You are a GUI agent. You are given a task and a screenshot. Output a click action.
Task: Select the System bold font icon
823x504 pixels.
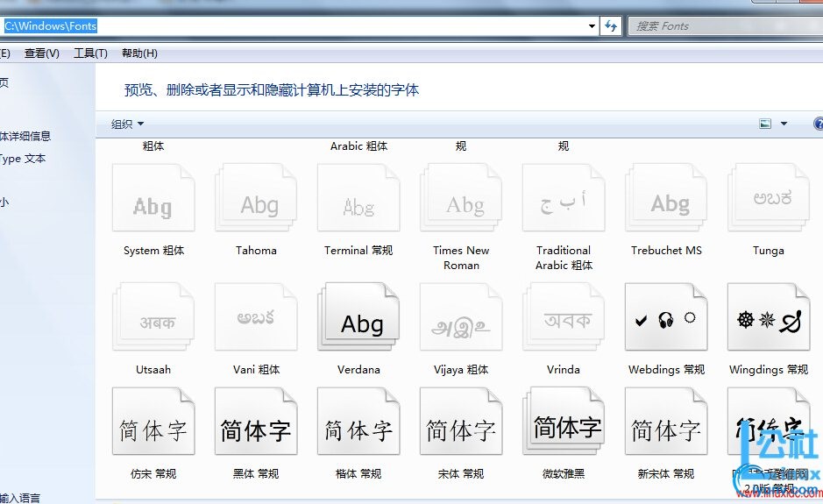click(153, 197)
